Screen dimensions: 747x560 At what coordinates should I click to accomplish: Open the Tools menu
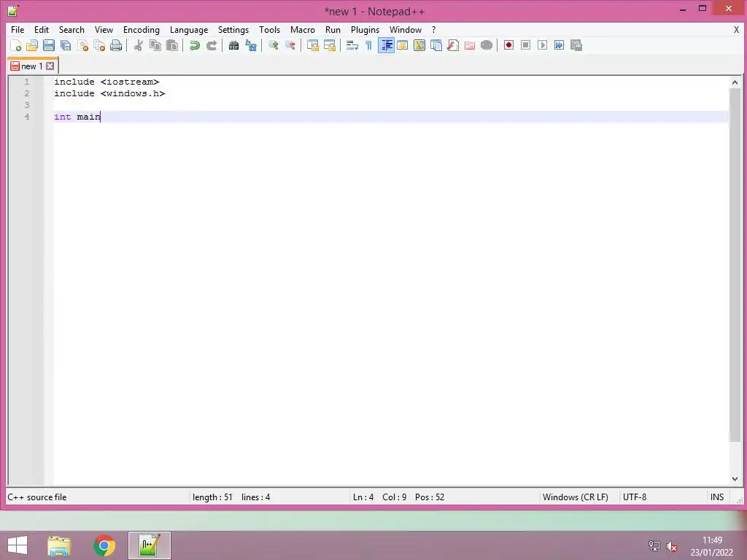click(x=269, y=29)
